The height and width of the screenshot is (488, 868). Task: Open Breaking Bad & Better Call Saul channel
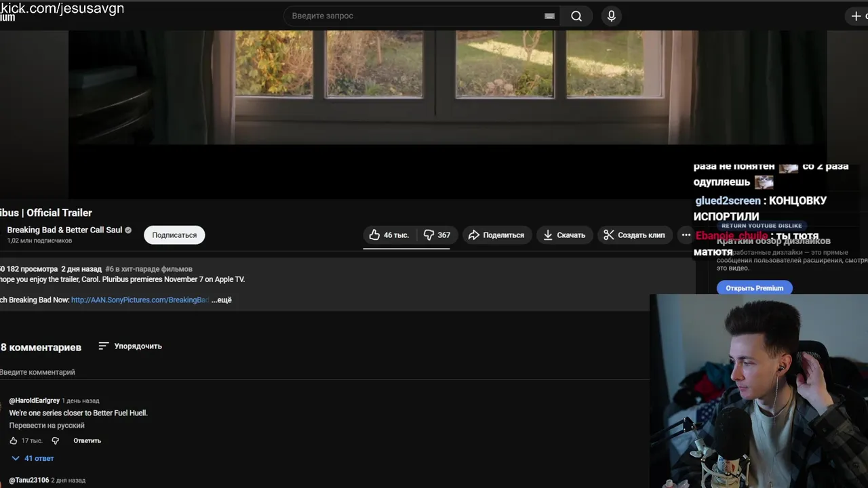pyautogui.click(x=64, y=230)
